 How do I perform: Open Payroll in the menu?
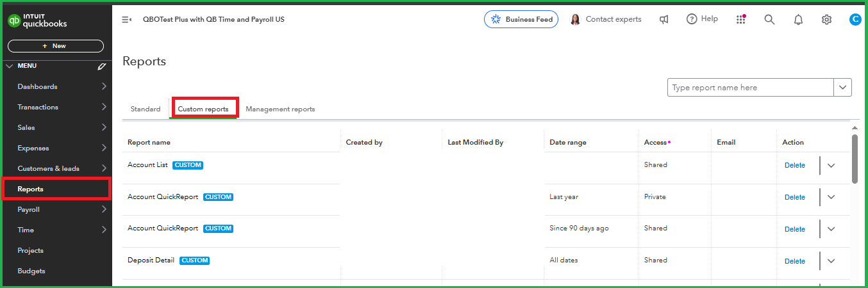(28, 209)
